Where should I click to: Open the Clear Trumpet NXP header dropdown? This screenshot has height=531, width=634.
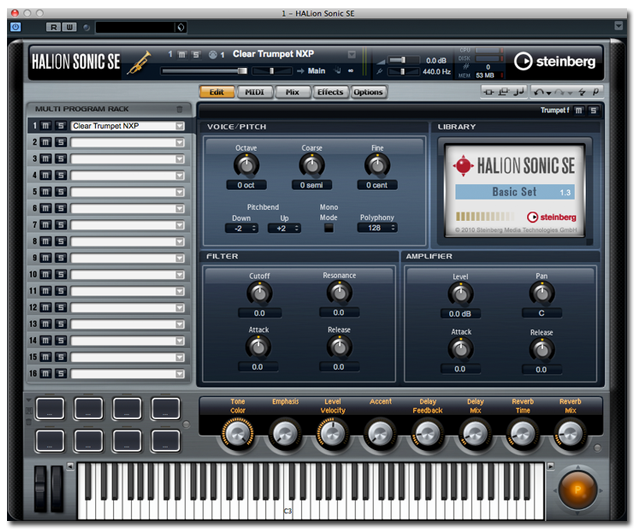352,54
